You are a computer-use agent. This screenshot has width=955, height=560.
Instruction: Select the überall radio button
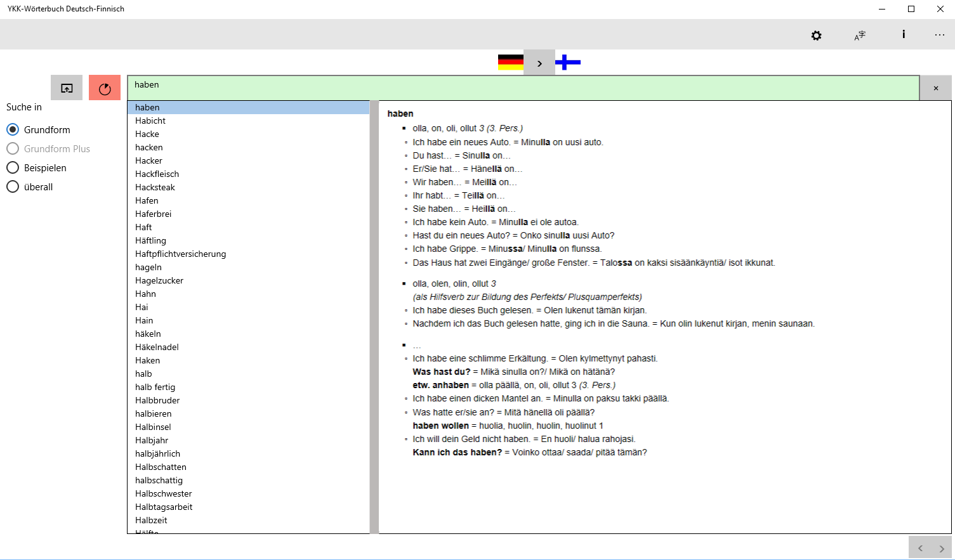pos(13,186)
